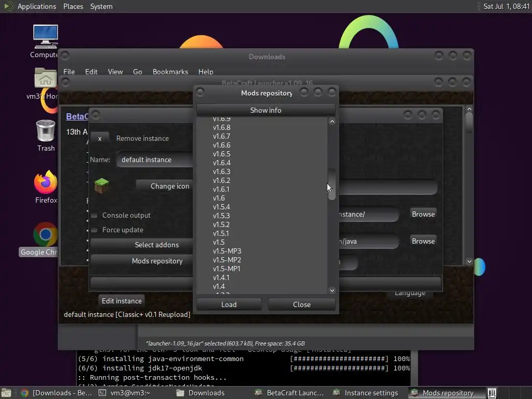Click the Browse button beside instance path
Image resolution: width=532 pixels, height=399 pixels.
point(423,214)
